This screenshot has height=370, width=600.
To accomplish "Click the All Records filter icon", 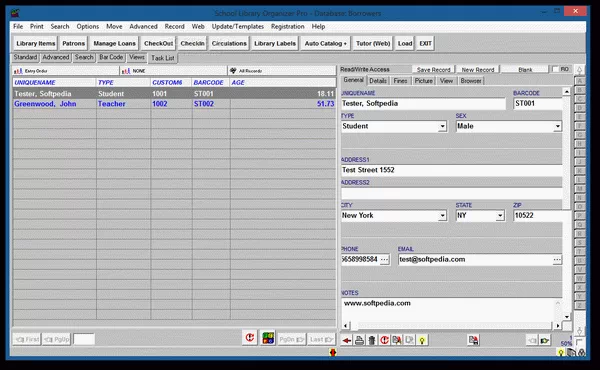I will pos(233,71).
